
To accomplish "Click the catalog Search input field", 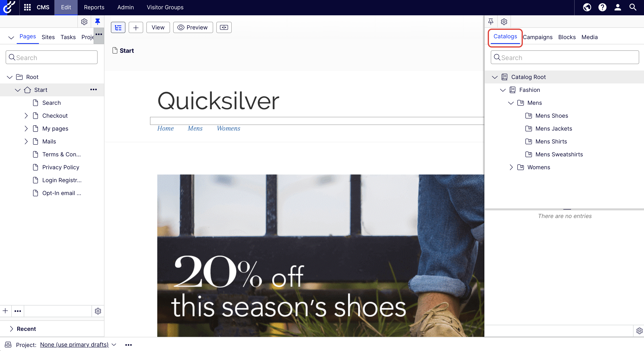I will pos(565,57).
